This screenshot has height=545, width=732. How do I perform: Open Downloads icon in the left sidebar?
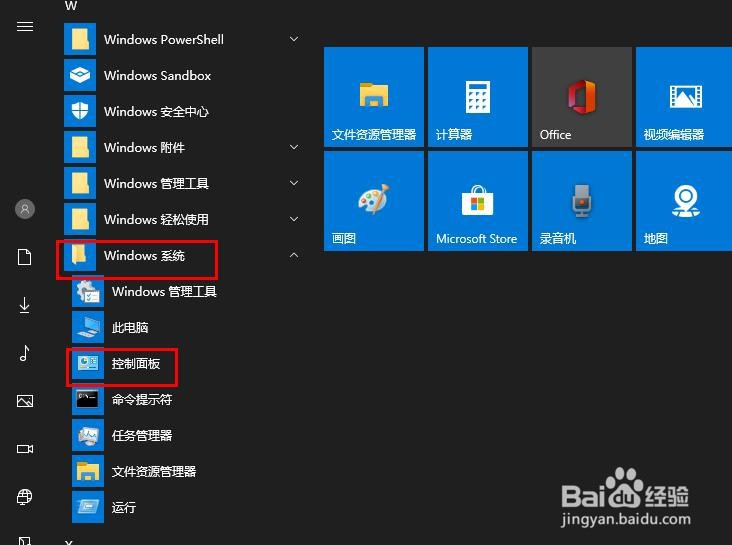pyautogui.click(x=24, y=305)
